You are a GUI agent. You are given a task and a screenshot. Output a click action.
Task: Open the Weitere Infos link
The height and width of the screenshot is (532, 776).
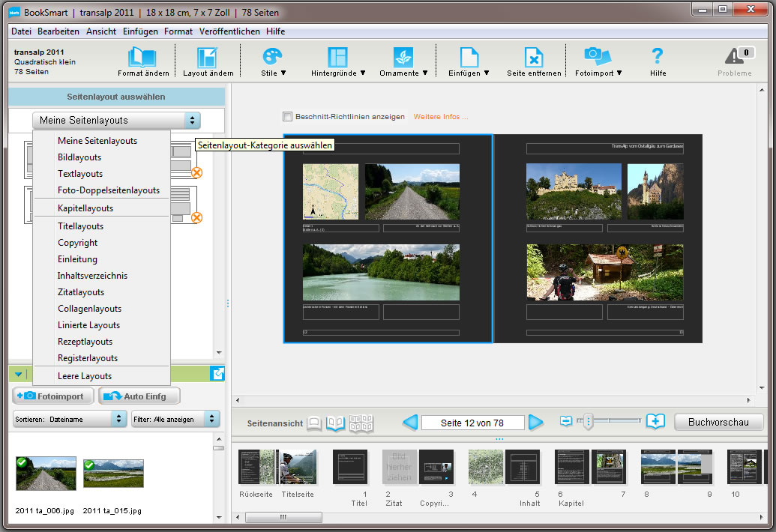tap(441, 117)
